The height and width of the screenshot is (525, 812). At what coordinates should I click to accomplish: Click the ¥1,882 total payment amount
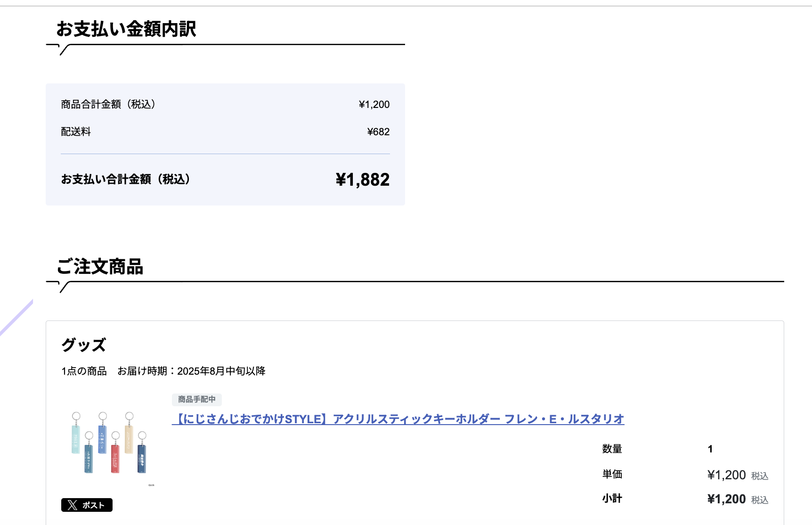point(362,180)
